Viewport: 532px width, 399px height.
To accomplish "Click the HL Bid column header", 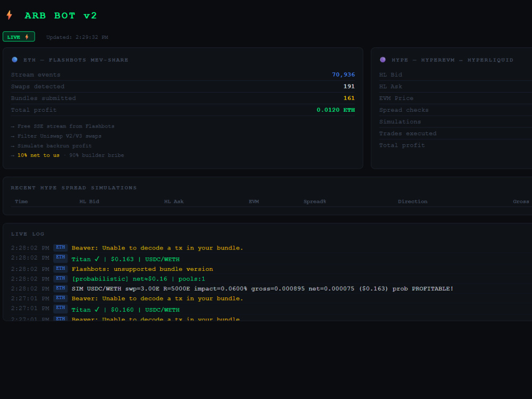I will (89, 202).
